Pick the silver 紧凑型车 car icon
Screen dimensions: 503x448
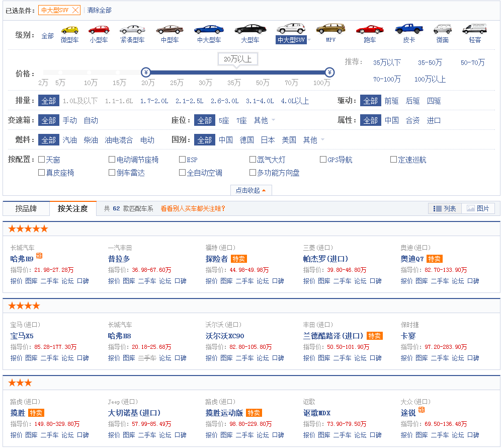point(132,30)
